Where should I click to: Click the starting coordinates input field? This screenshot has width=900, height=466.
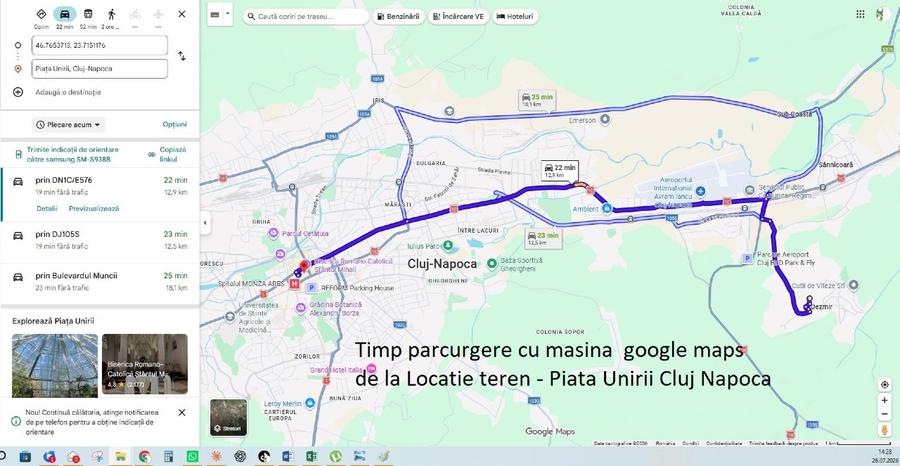100,45
